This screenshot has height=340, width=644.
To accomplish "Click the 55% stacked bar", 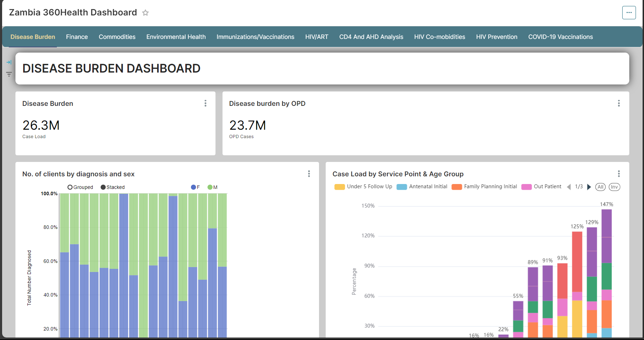I will (518, 319).
